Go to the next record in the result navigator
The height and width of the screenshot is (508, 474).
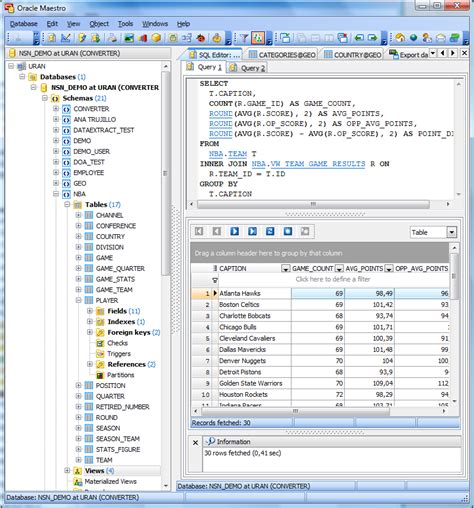click(x=234, y=231)
